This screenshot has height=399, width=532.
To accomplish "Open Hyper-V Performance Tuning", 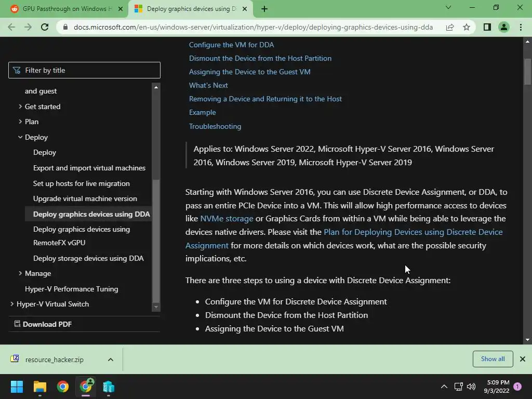I will click(72, 289).
